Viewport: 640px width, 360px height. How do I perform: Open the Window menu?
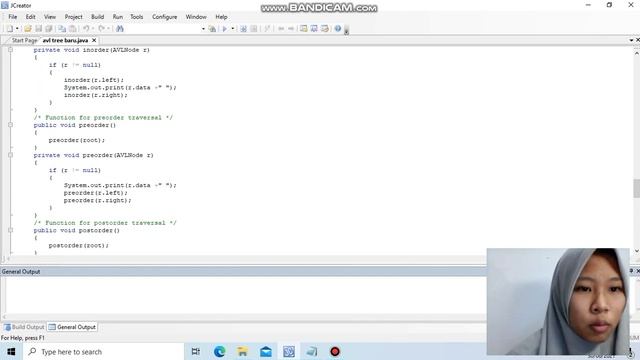coord(196,17)
